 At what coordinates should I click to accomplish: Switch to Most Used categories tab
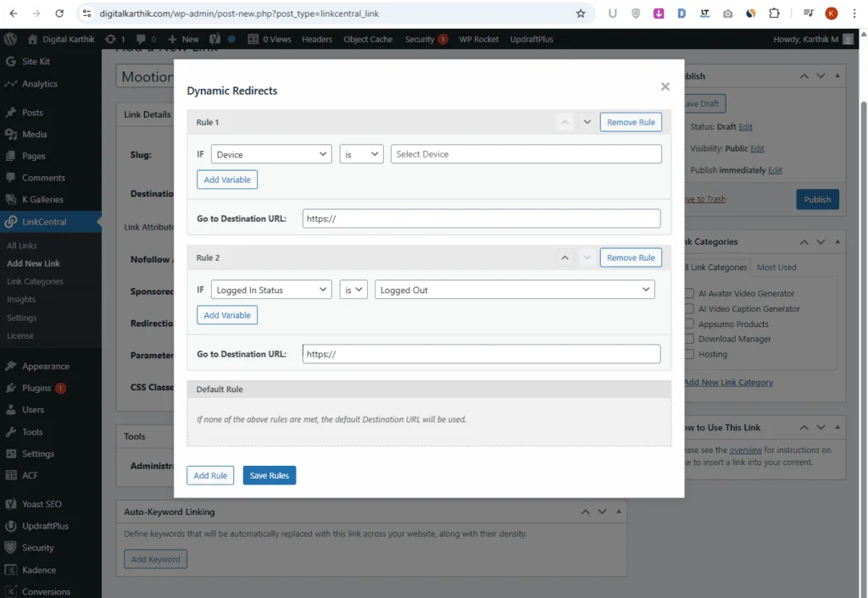(x=776, y=268)
